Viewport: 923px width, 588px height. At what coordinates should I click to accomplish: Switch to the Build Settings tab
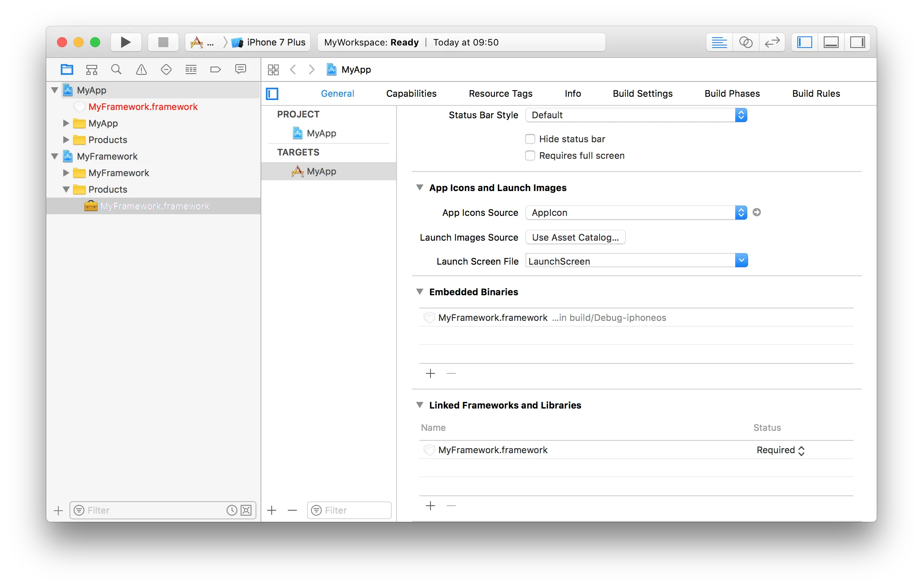[642, 93]
